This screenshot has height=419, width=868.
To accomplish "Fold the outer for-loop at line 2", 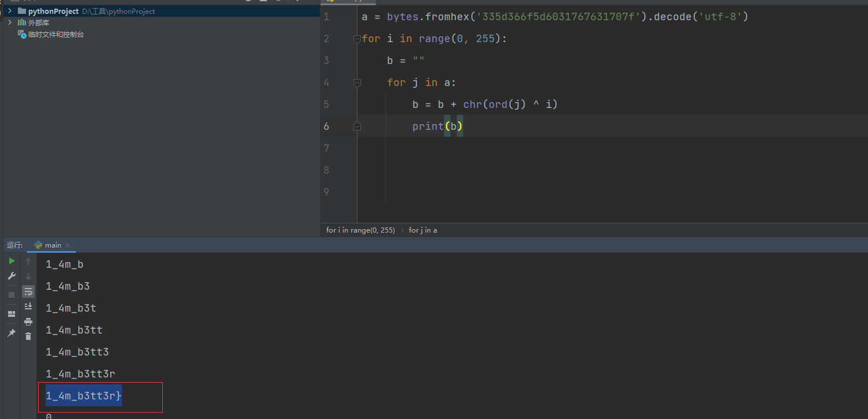I will coord(357,39).
